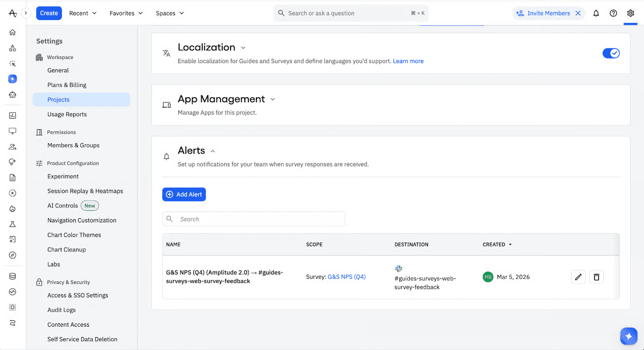Expand the App Management section

tap(272, 99)
